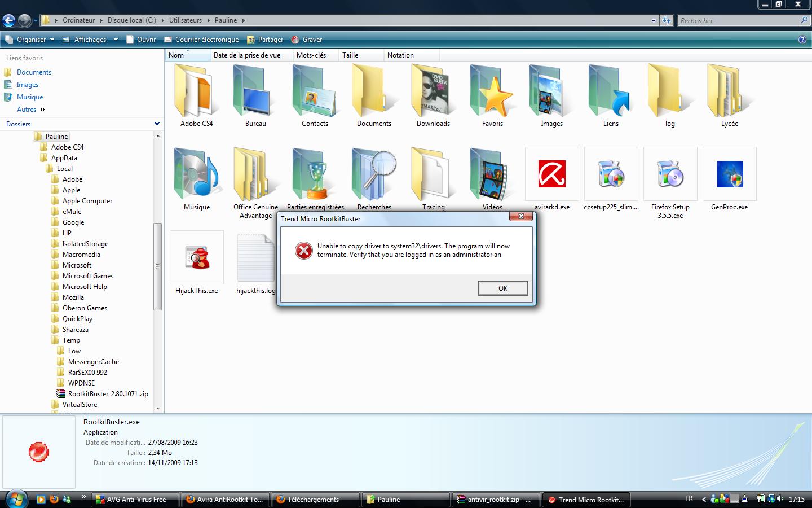Click the Back navigation arrow
The width and height of the screenshot is (812, 508).
coord(8,21)
